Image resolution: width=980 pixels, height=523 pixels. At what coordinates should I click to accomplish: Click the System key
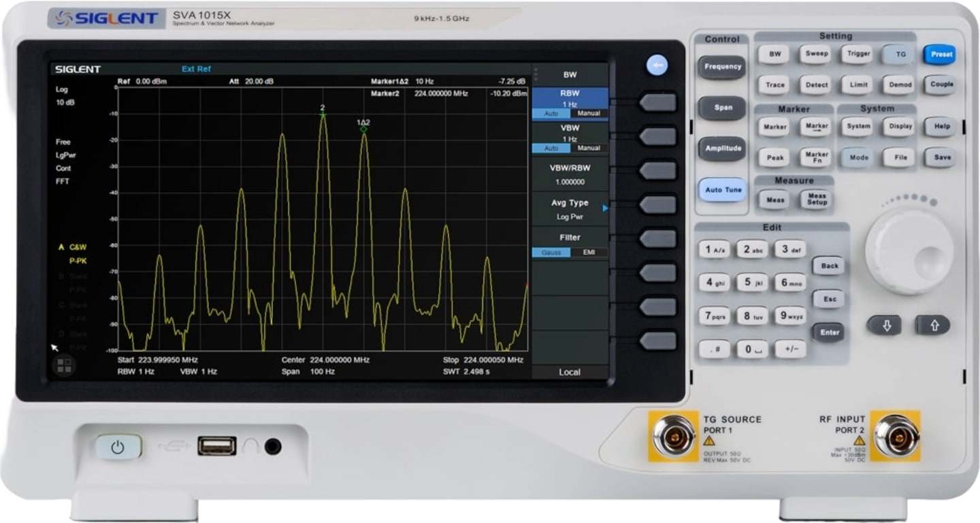coord(857,127)
